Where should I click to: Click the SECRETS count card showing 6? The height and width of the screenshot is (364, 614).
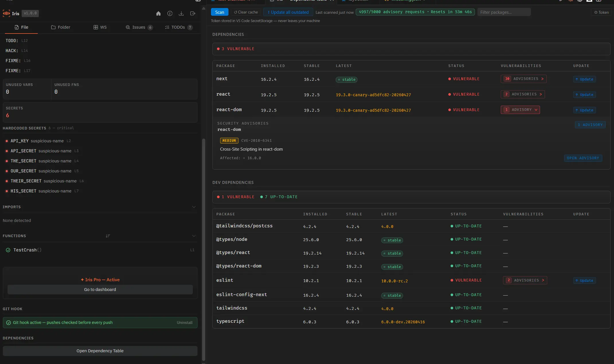pyautogui.click(x=100, y=112)
